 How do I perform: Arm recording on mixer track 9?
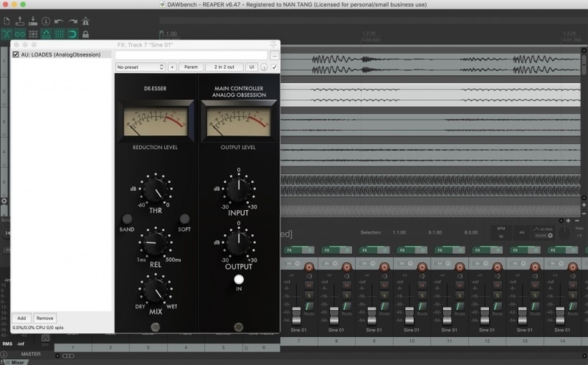click(x=384, y=267)
